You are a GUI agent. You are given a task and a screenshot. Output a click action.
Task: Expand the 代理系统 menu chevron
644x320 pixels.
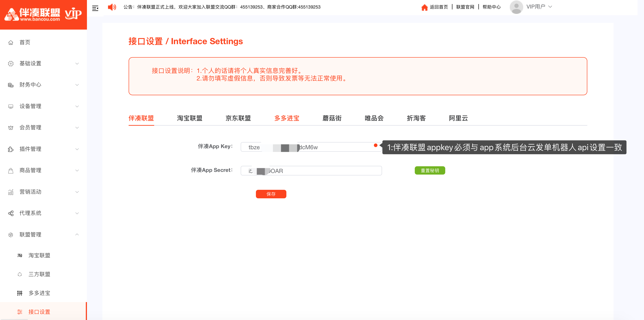point(77,213)
